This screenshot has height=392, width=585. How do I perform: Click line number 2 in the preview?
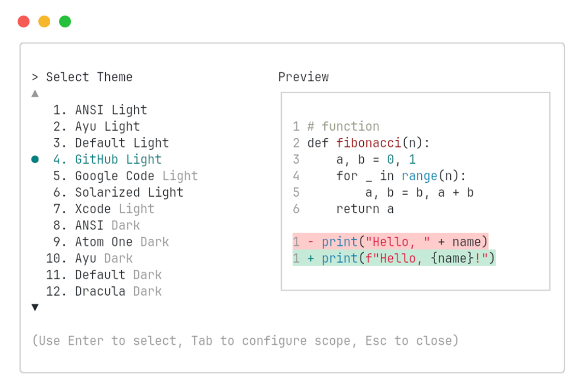(296, 142)
